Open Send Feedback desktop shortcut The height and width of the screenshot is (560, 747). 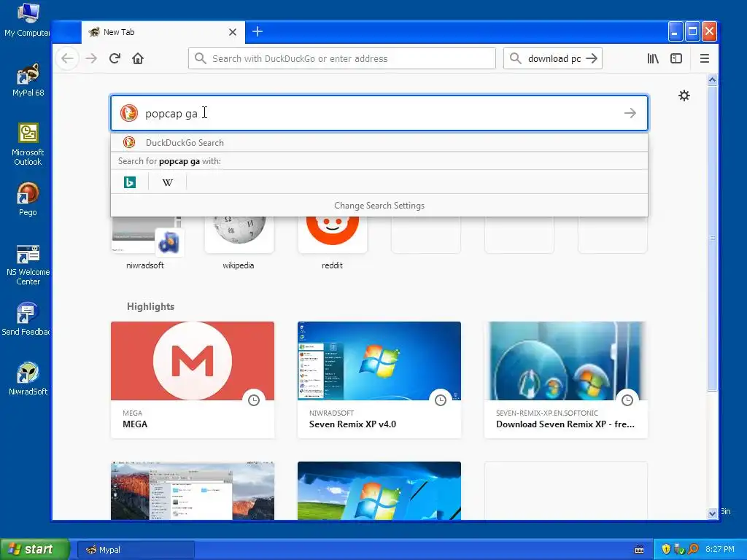click(x=27, y=319)
